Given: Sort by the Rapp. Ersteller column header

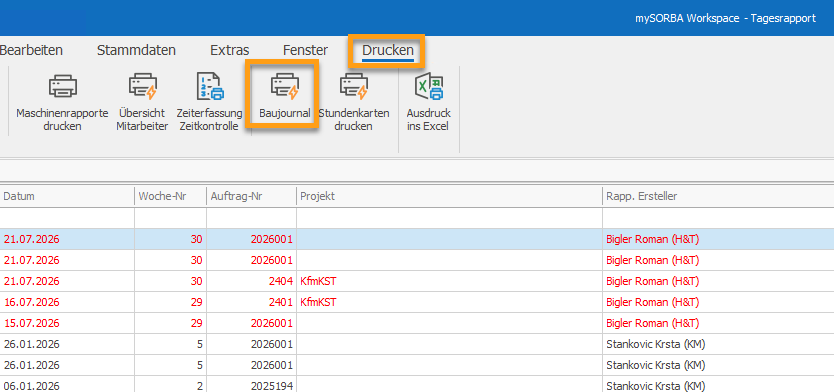Looking at the screenshot, I should [718, 196].
